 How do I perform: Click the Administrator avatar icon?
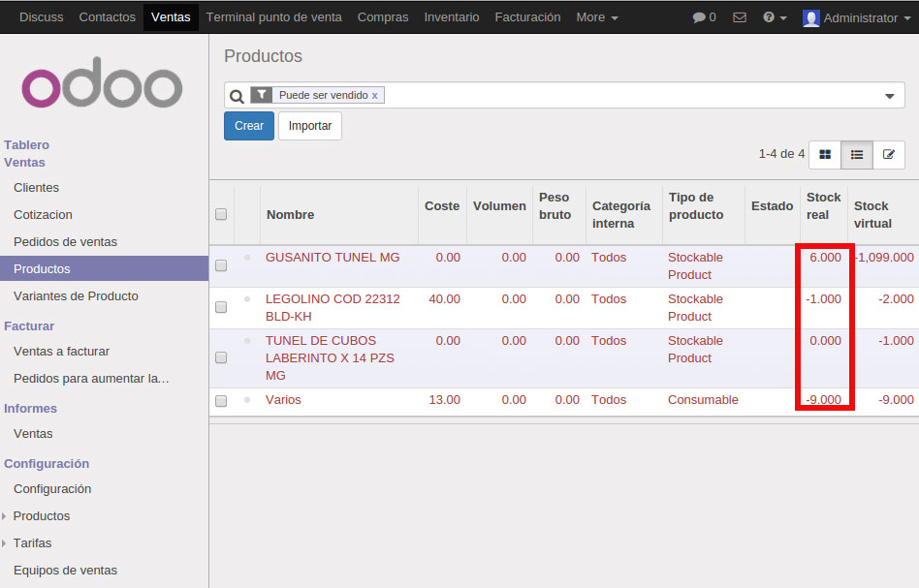point(811,18)
